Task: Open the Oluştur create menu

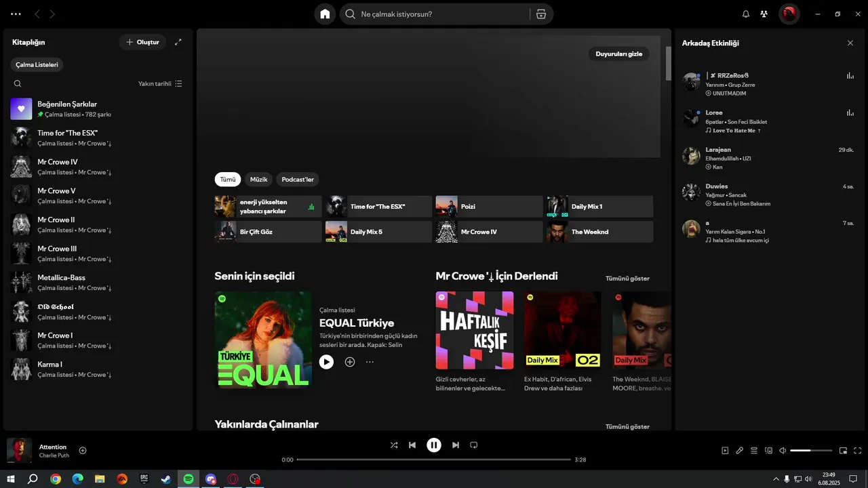Action: click(x=142, y=42)
